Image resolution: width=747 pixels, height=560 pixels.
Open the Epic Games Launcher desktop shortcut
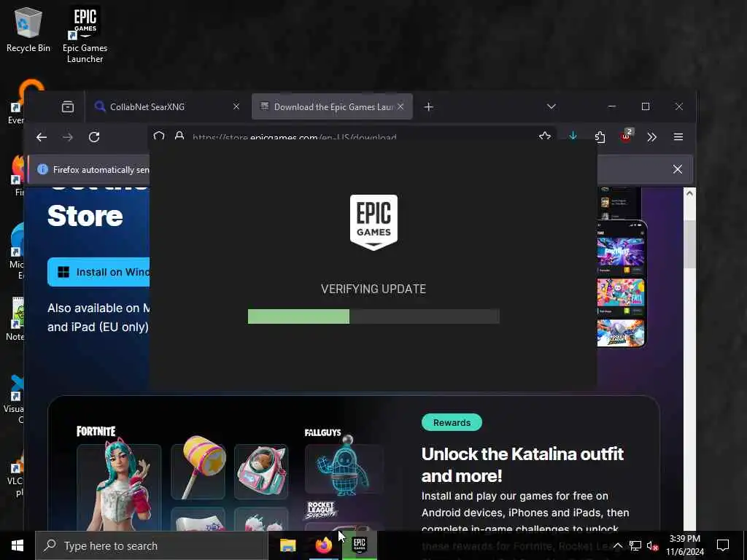tap(85, 34)
